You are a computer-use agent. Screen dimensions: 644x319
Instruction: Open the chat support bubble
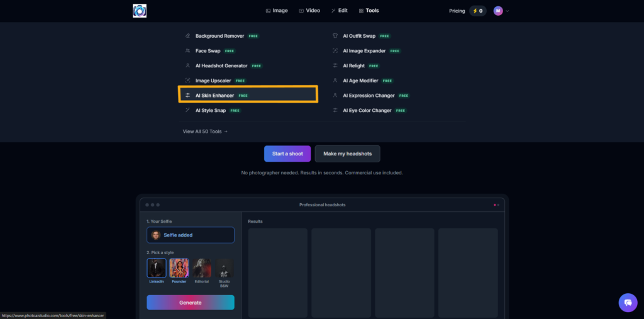tap(628, 303)
